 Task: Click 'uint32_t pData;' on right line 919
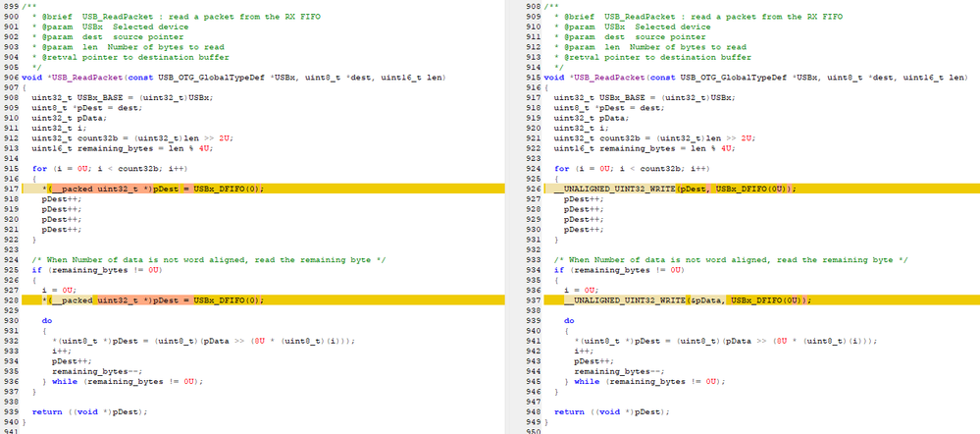pos(592,118)
